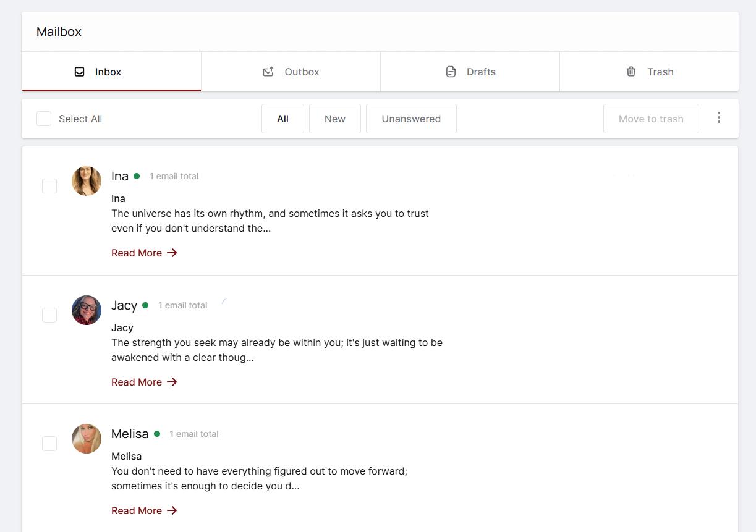Filter emails by New
The image size is (756, 532).
tap(334, 119)
